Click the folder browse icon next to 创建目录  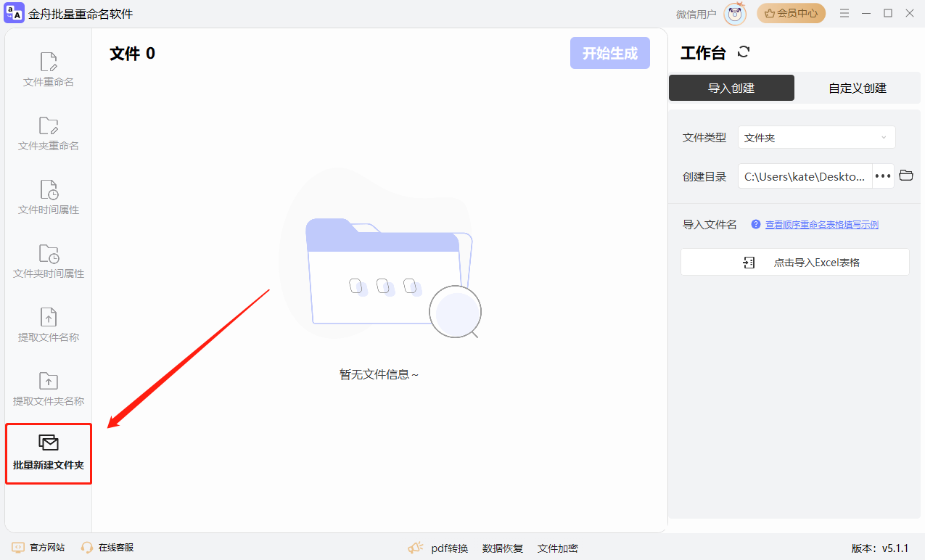tap(905, 175)
